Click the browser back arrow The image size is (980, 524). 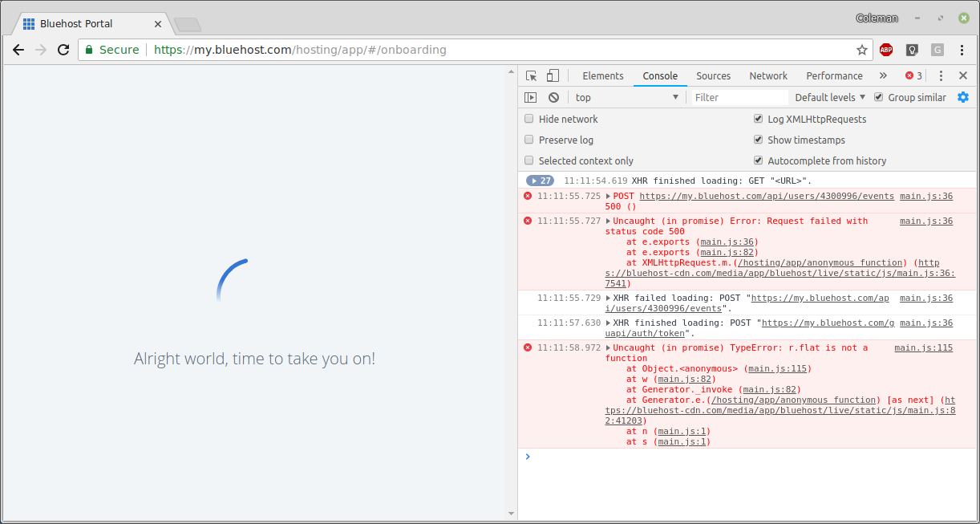[x=18, y=50]
